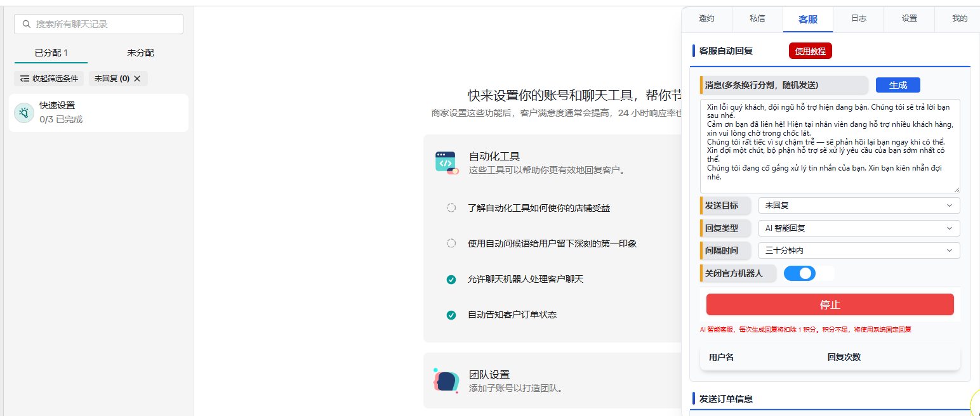Open the 回复类型 AI 智能回复 dropdown

859,228
